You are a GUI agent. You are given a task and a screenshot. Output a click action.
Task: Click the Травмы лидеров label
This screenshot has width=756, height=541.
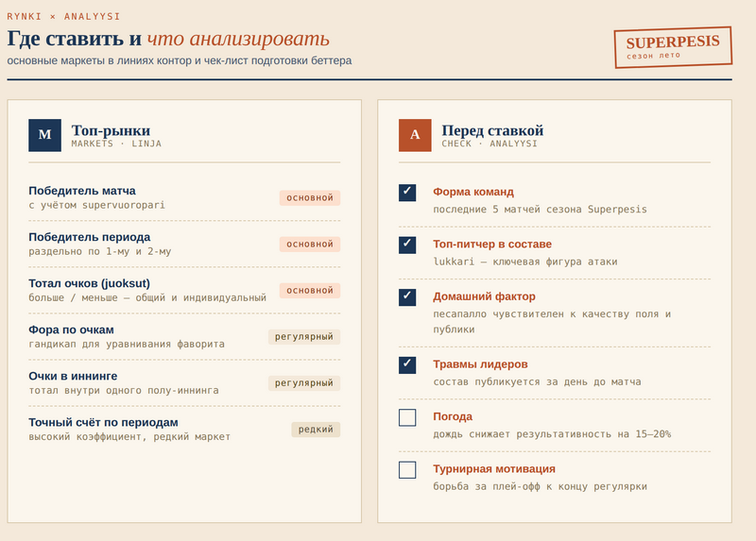point(480,364)
